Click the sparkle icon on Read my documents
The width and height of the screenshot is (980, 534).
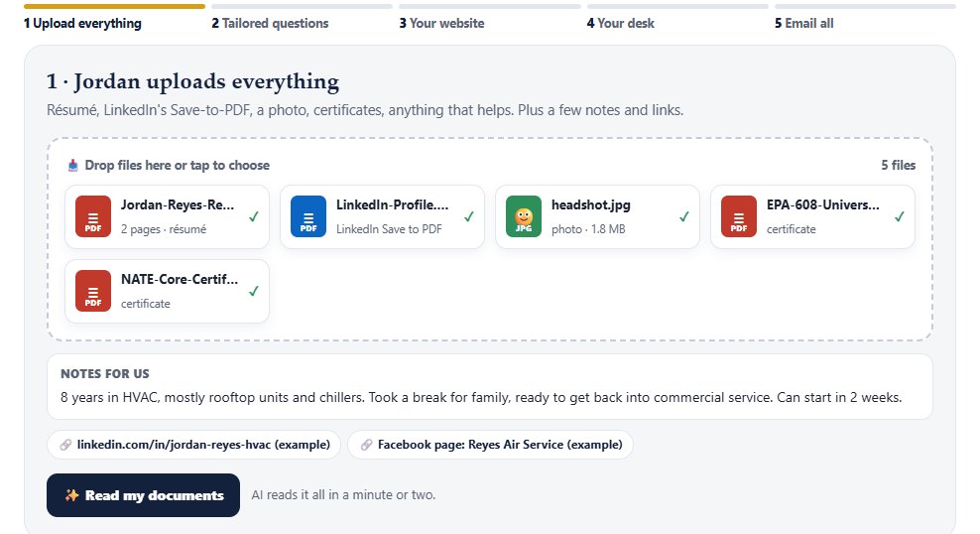click(x=71, y=495)
